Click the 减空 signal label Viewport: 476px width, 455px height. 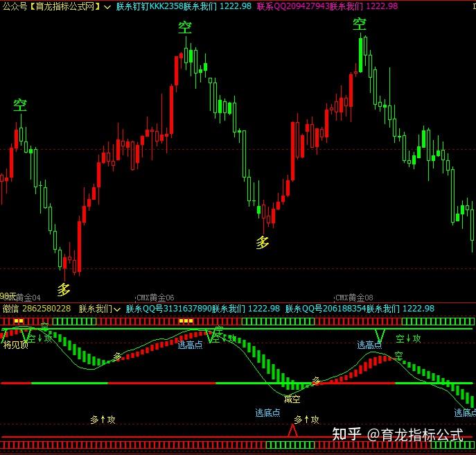tap(292, 399)
